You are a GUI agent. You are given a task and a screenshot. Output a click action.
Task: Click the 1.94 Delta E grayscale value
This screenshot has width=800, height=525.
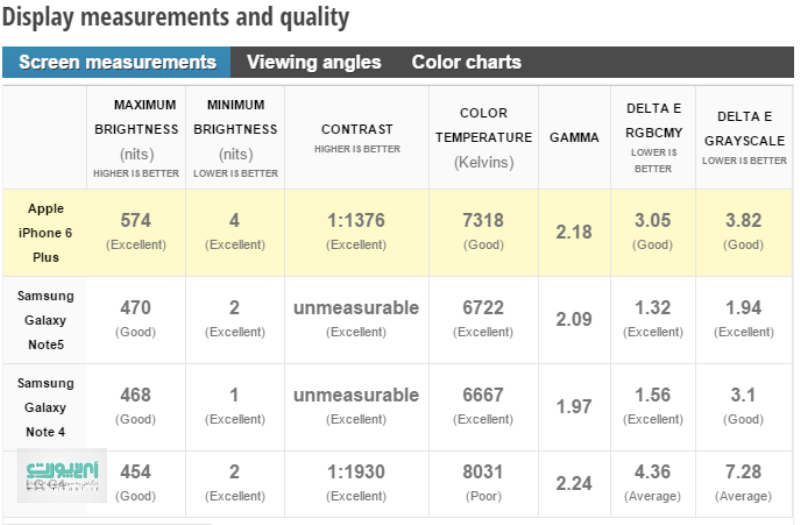click(x=743, y=308)
